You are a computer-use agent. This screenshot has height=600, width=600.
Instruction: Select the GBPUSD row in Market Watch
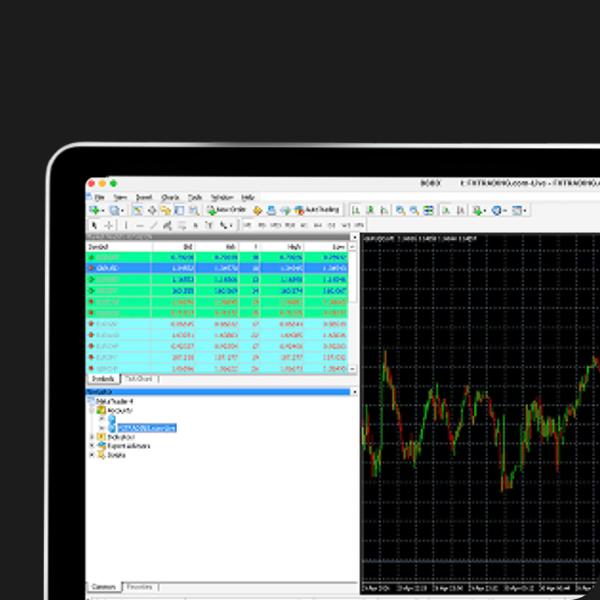(x=217, y=268)
